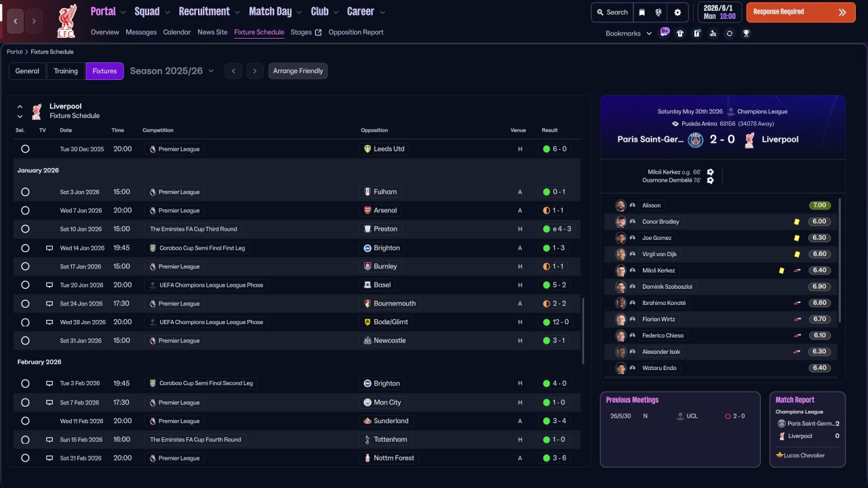
Task: Expand the Club menu chevron
Action: click(x=335, y=12)
